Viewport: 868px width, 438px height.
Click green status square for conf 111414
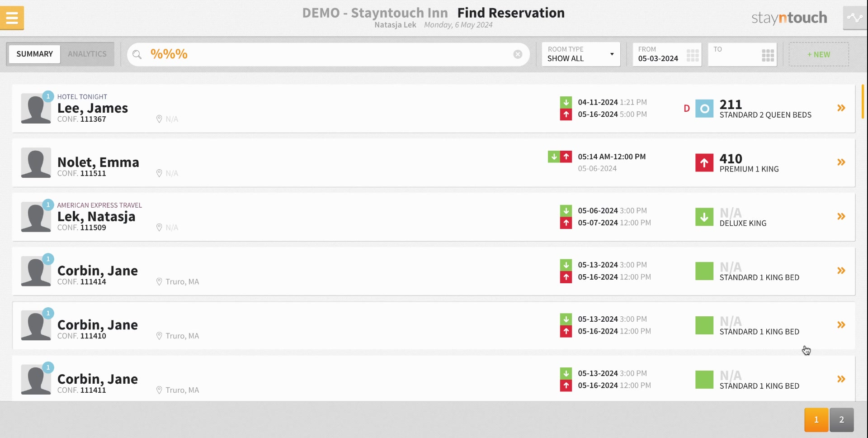704,271
